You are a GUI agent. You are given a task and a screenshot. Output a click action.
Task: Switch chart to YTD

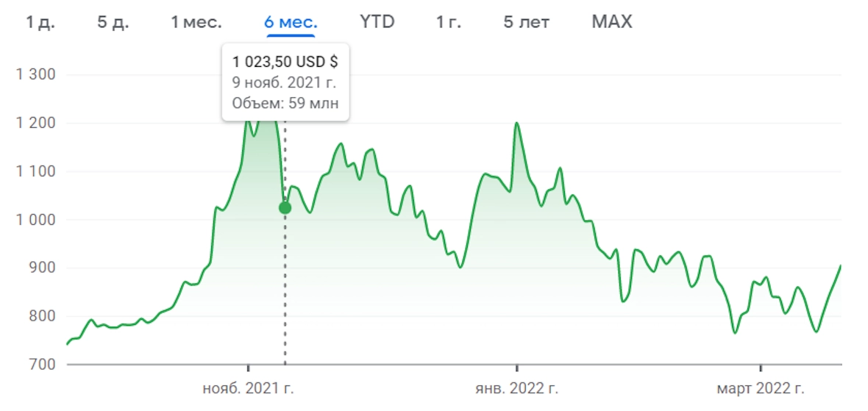click(377, 22)
